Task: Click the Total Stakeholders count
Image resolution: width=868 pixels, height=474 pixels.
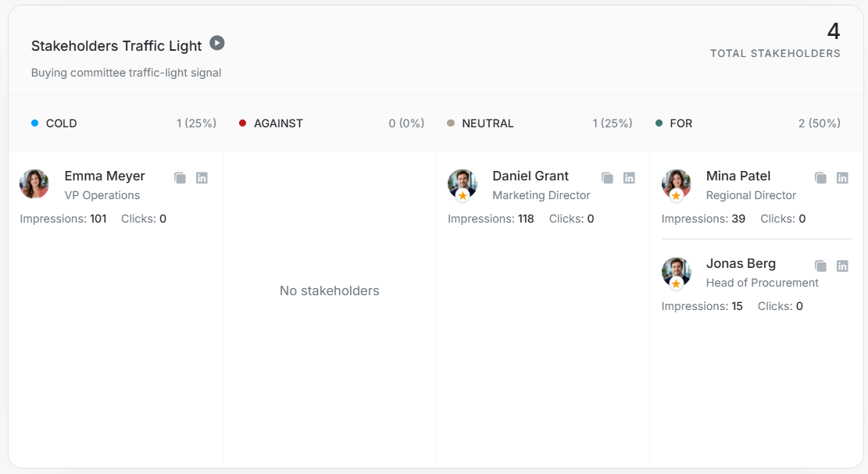Action: pos(834,31)
